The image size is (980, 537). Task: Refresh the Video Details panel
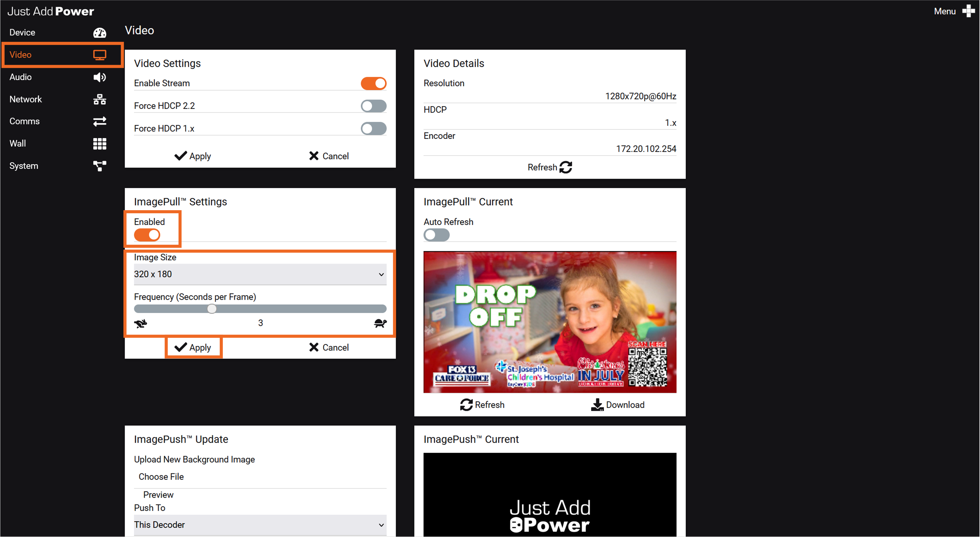(x=550, y=167)
